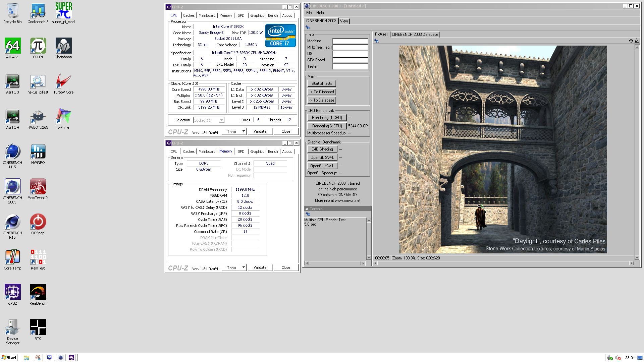
Task: Focus the GFX-Board input field
Action: [x=350, y=60]
